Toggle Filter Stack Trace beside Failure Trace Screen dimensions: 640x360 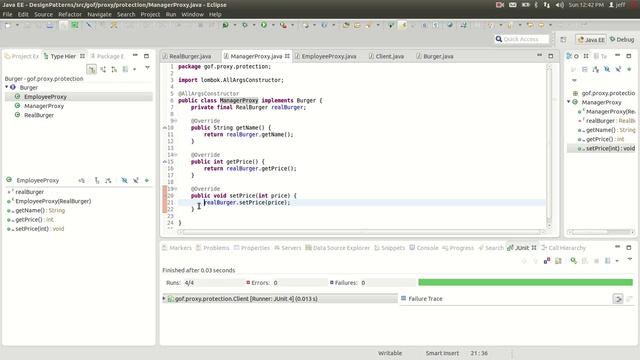pyautogui.click(x=618, y=299)
